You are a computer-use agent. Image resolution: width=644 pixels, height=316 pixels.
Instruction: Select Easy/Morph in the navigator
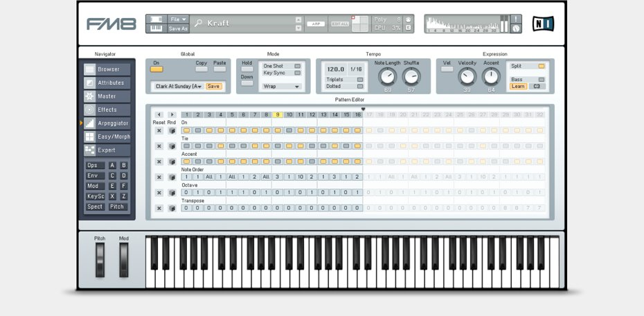pos(107,137)
